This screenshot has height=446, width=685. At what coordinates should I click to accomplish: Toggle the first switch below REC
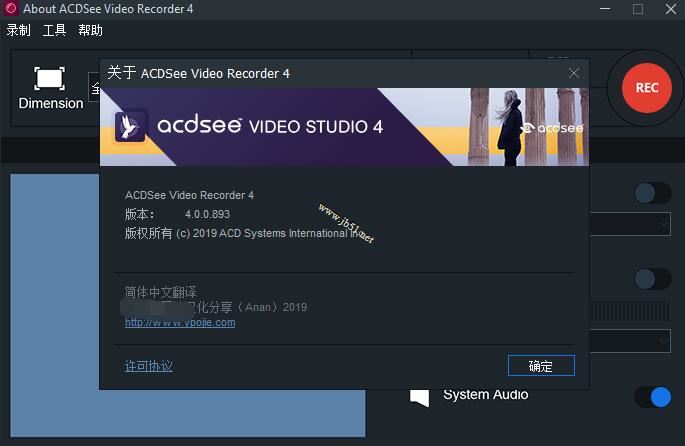(653, 193)
